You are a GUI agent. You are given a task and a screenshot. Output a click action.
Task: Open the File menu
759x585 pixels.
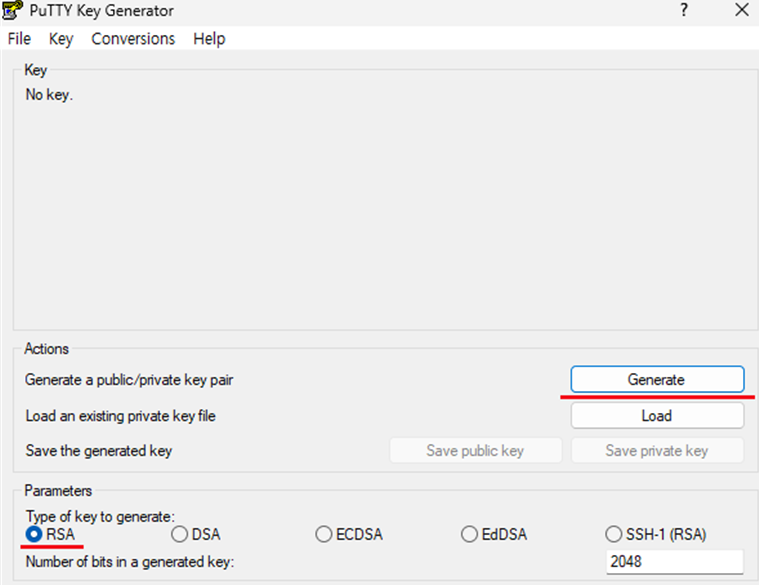pyautogui.click(x=19, y=39)
